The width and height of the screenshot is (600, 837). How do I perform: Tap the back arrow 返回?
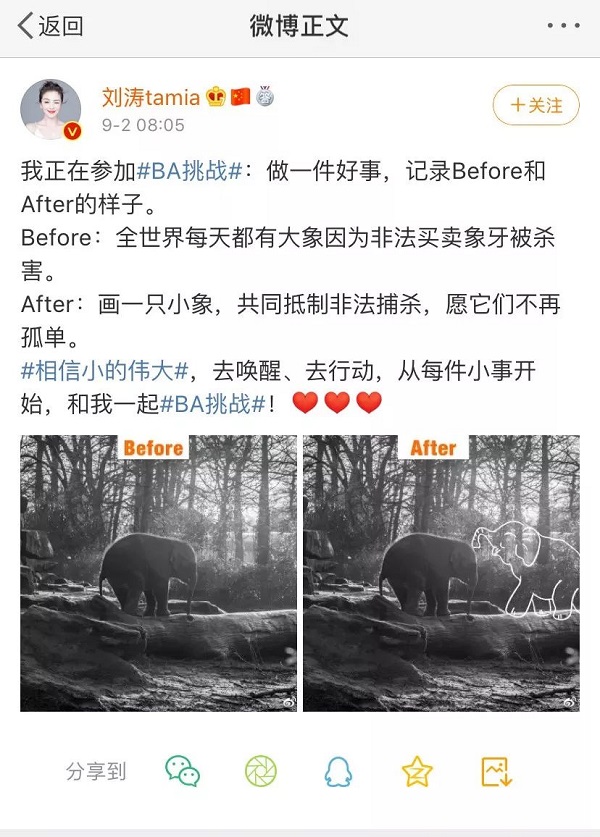click(50, 26)
